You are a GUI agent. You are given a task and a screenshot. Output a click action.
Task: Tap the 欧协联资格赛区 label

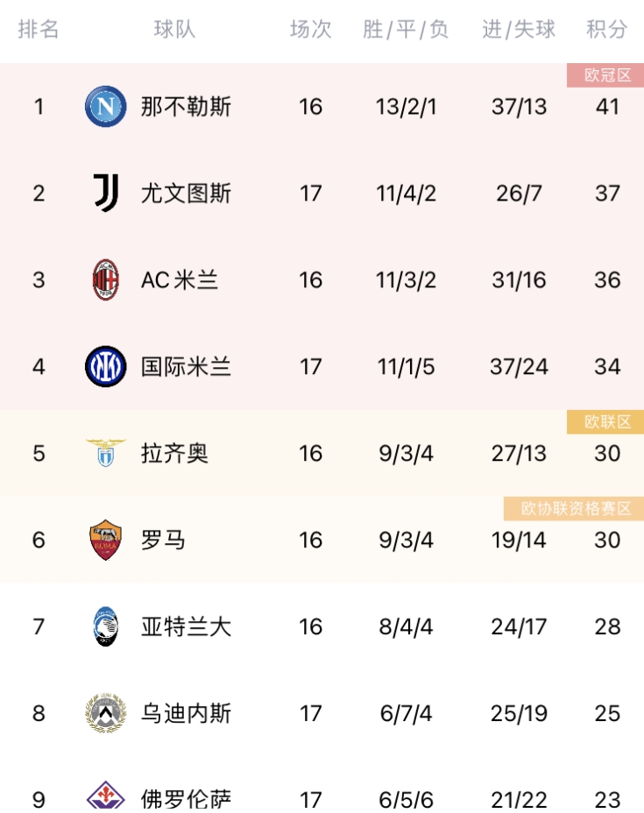pyautogui.click(x=574, y=508)
